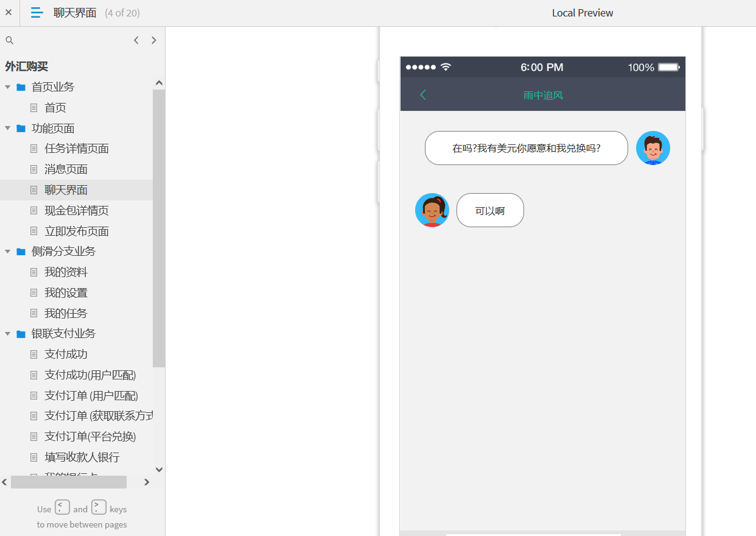The image size is (756, 536).
Task: Open the 立即发布页面 page
Action: (x=77, y=231)
